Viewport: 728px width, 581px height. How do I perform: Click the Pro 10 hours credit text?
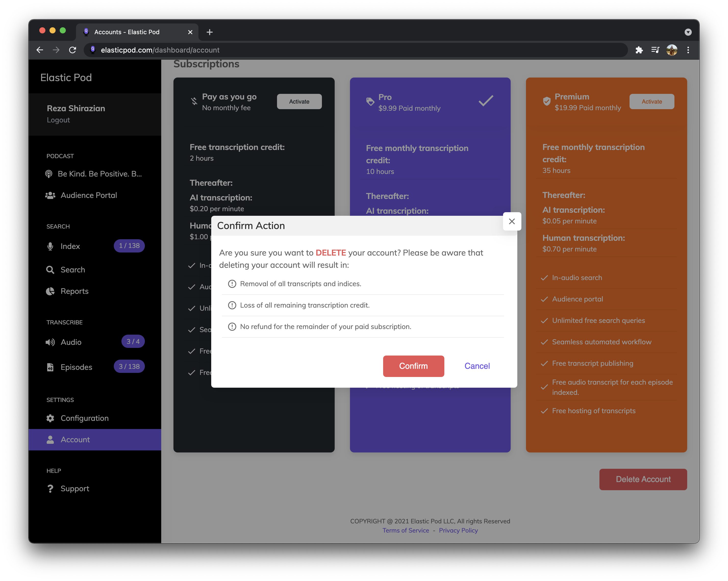point(380,171)
